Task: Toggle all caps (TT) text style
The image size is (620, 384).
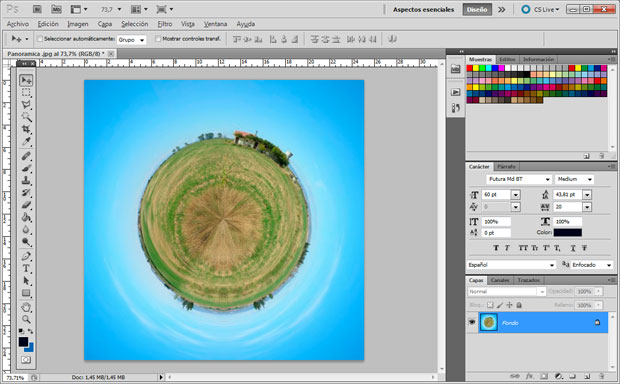Action: pyautogui.click(x=523, y=248)
